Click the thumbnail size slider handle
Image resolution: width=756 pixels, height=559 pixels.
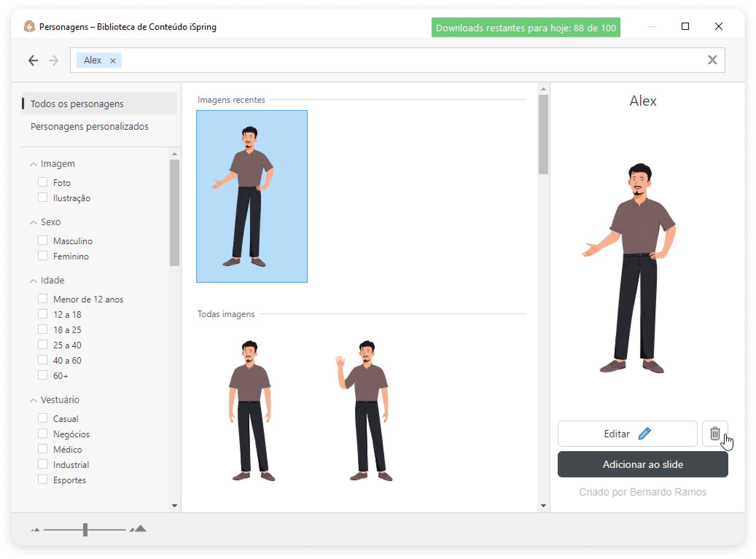(85, 529)
